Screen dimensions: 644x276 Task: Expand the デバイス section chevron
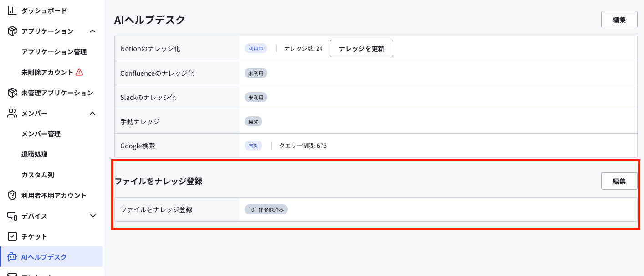pos(92,216)
